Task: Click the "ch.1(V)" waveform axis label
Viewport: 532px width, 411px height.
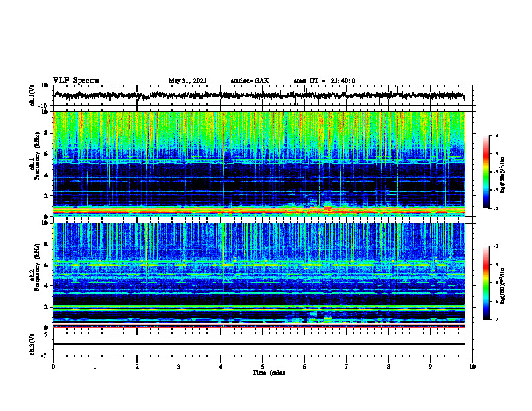Action: pyautogui.click(x=32, y=95)
